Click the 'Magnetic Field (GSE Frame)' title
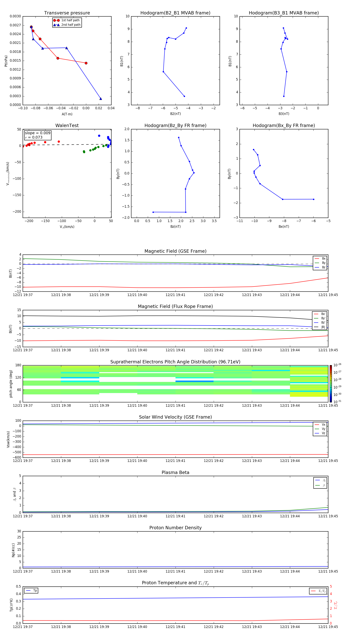This screenshot has height=644, width=351. (175, 251)
